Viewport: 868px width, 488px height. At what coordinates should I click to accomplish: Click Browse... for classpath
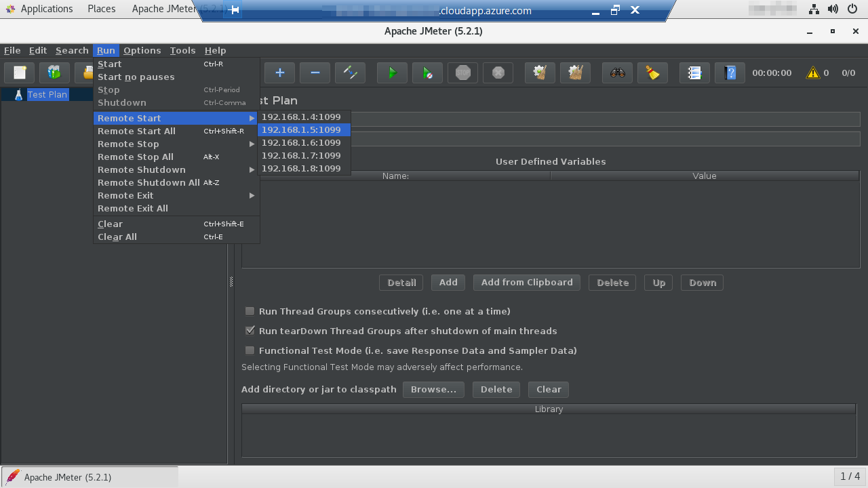tap(433, 389)
